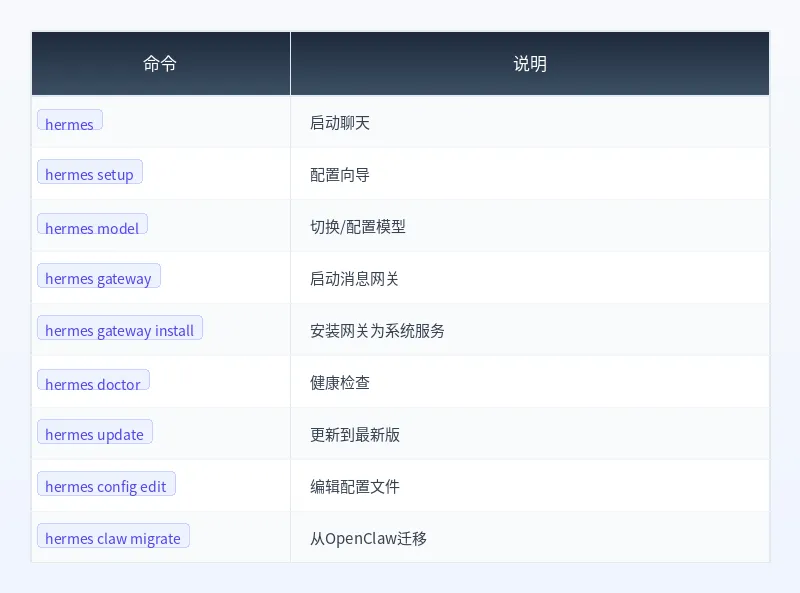Select the 'hermes claw migrate' command tag
Image resolution: width=800 pixels, height=593 pixels.
pos(113,537)
